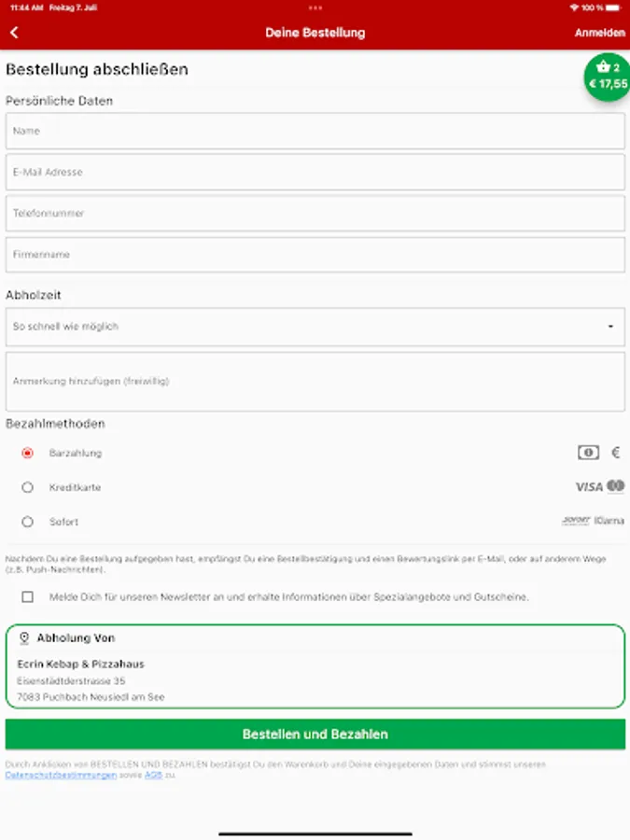Choose Sofort payment method

click(x=27, y=522)
